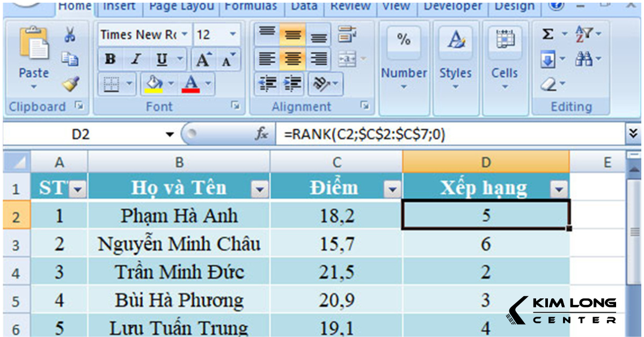Open the Data ribbon tab
Screen dimensions: 644x337
coord(304,6)
